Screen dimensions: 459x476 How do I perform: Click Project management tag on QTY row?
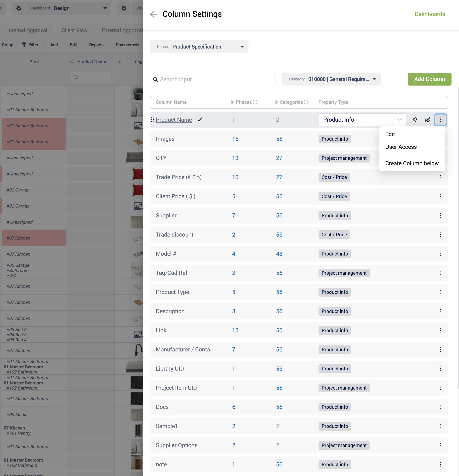[344, 158]
